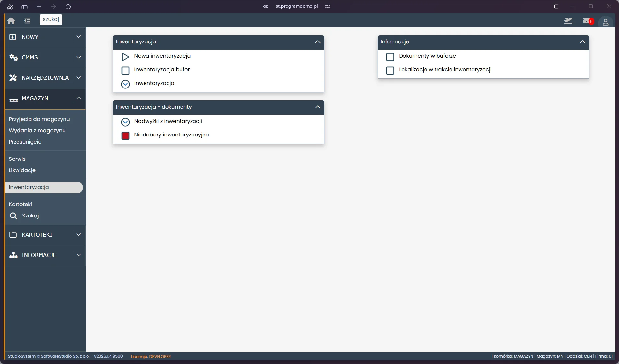Click the szukaj search field
619x364 pixels.
pos(51,19)
